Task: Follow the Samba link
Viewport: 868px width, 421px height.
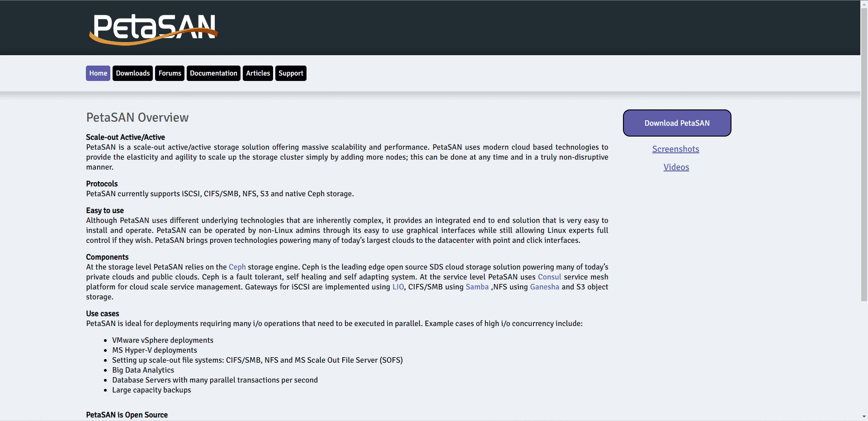Action: 477,287
